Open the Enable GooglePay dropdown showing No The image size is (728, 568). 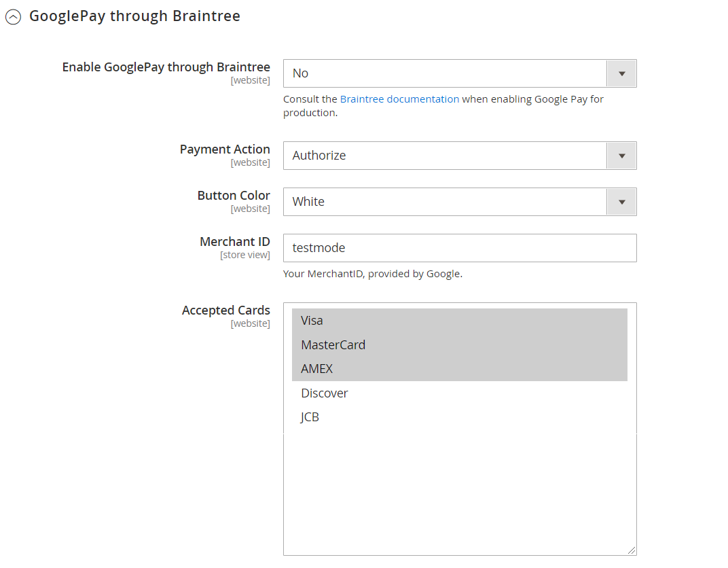click(460, 73)
